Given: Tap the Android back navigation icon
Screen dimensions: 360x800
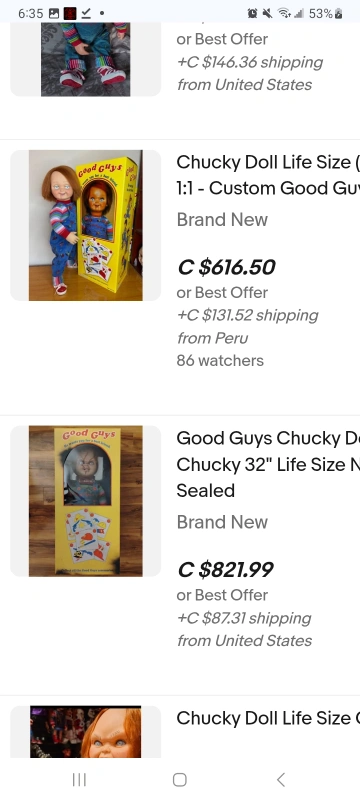Looking at the screenshot, I should pyautogui.click(x=280, y=779).
